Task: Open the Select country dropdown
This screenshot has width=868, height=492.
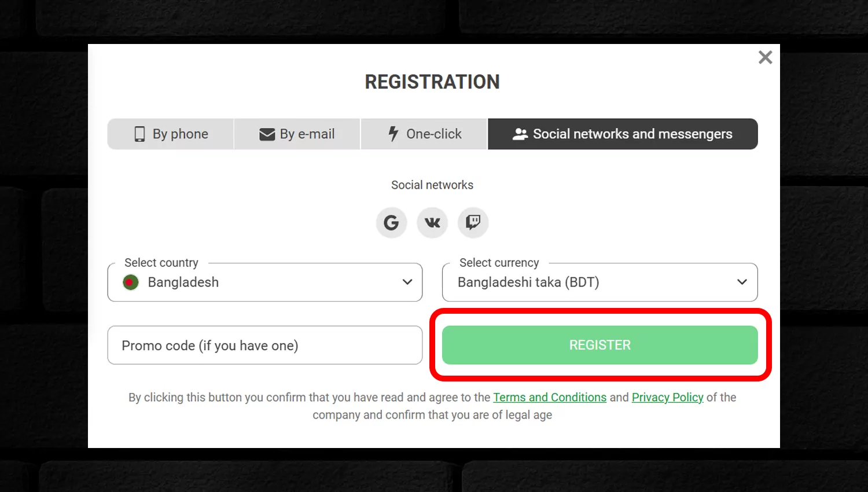Action: coord(265,282)
